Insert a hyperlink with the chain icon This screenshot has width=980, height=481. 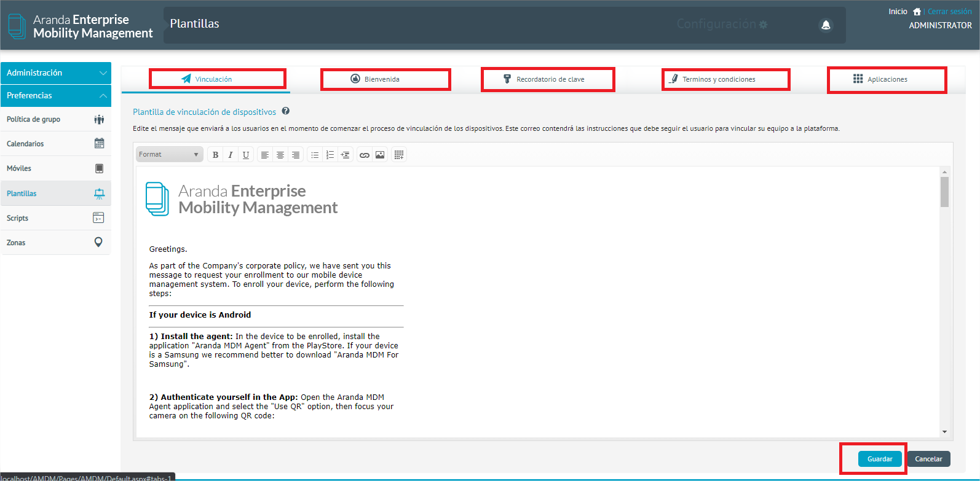click(x=365, y=155)
